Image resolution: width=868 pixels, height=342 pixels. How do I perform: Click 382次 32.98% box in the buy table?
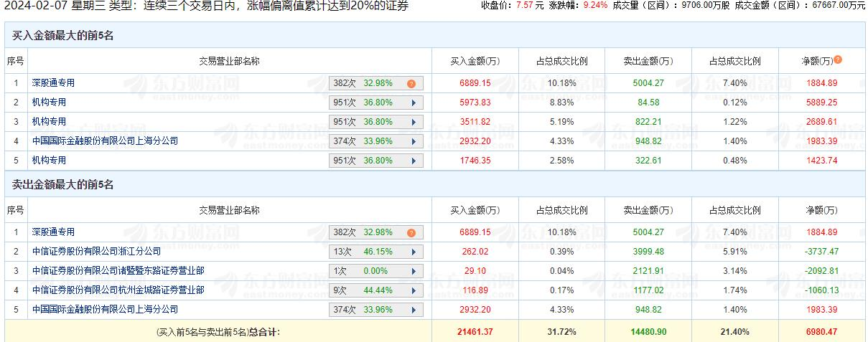click(376, 83)
